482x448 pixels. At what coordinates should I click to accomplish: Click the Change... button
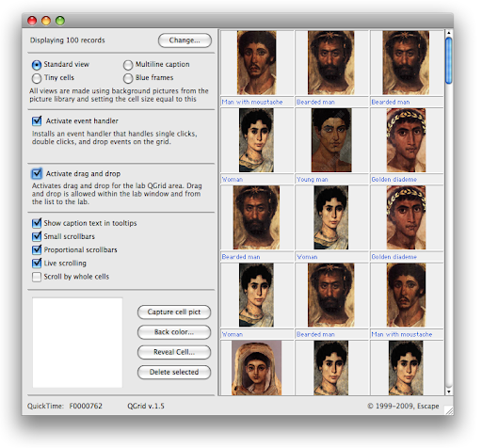[185, 40]
